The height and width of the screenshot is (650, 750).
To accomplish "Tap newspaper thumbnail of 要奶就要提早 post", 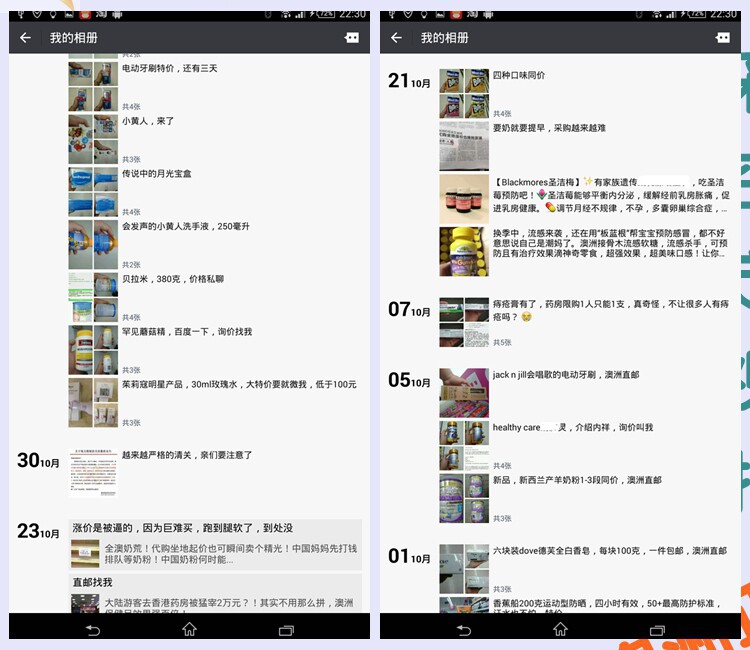I will pos(464,146).
